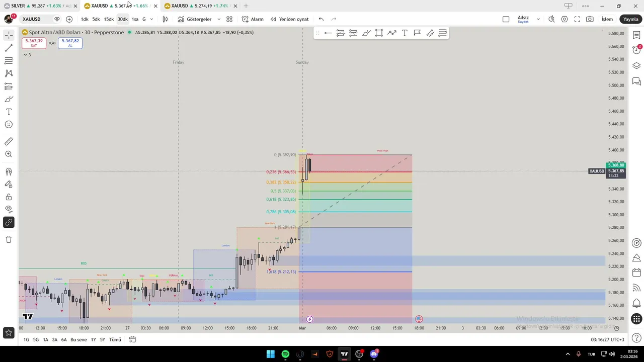The width and height of the screenshot is (644, 362).
Task: Open the go to date calendar
Action: [x=132, y=340]
